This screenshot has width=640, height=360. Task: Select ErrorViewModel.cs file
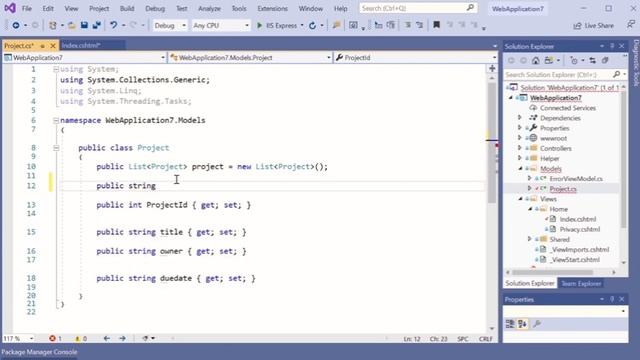(576, 178)
